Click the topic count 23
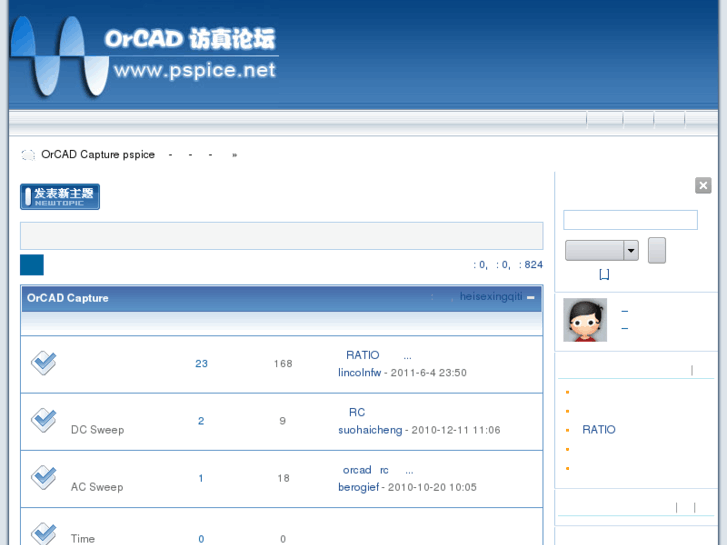Viewport: 727px width, 545px height. click(201, 364)
